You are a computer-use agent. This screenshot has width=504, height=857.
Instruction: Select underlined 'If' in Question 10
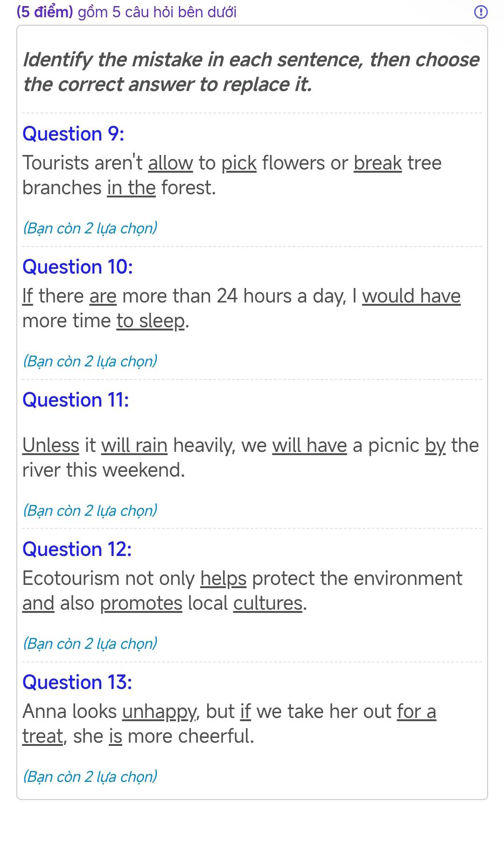[x=28, y=296]
